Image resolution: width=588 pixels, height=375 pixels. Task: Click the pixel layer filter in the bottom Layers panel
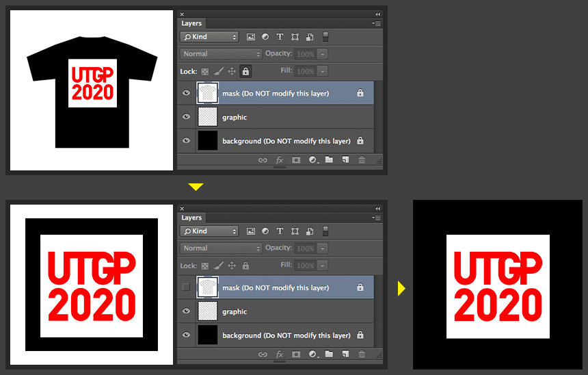click(250, 231)
